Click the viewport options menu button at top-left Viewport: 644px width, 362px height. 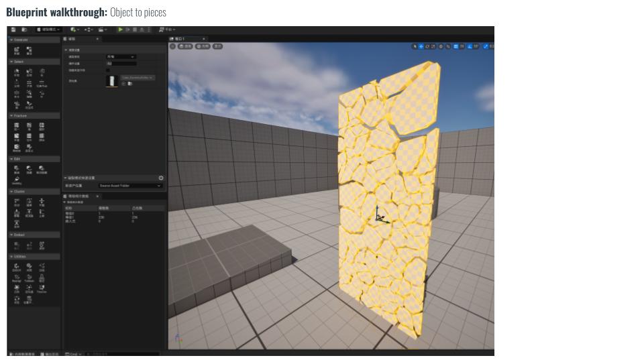(x=172, y=46)
